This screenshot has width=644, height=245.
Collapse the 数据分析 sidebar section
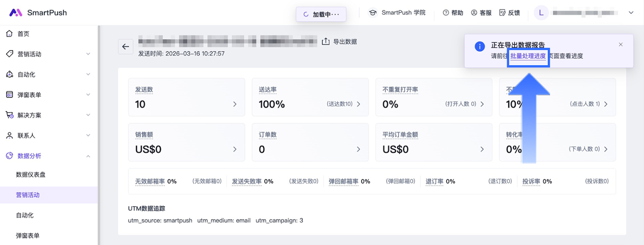click(88, 156)
